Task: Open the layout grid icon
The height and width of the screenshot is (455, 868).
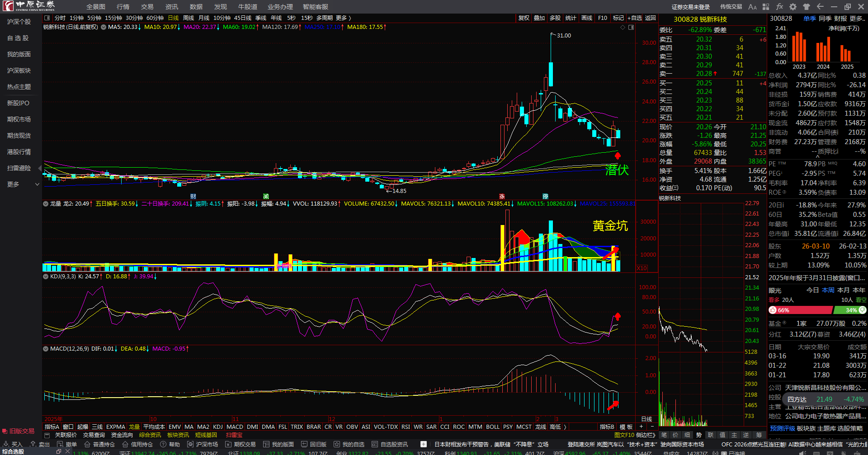Action: click(x=766, y=7)
